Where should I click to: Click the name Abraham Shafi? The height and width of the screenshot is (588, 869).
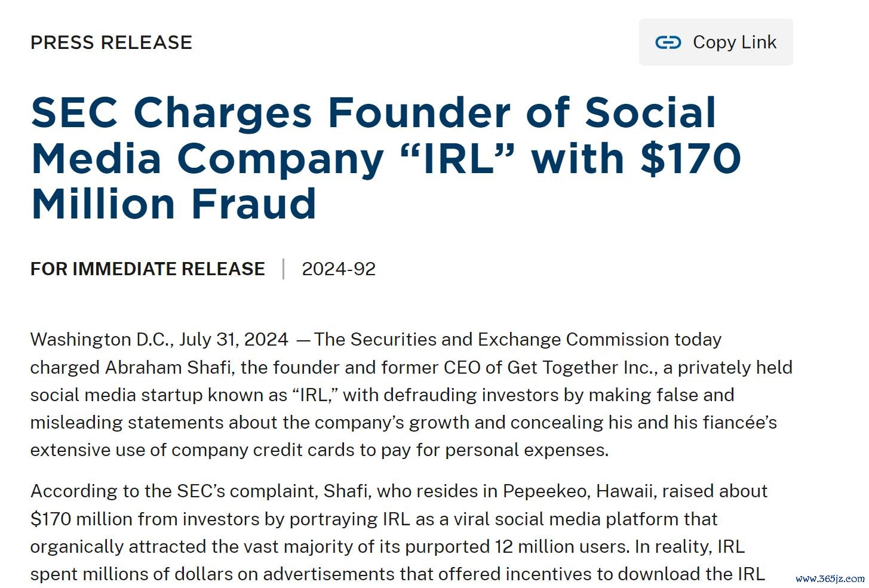[x=168, y=367]
